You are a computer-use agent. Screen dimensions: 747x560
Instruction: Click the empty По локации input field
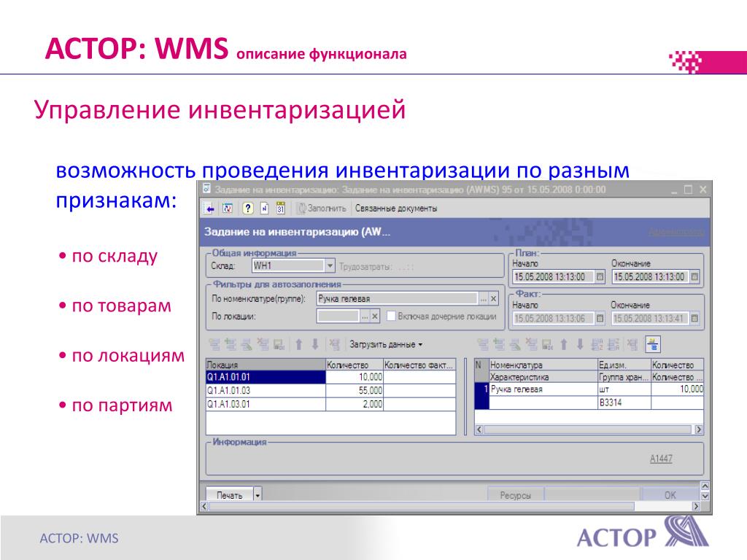click(338, 316)
